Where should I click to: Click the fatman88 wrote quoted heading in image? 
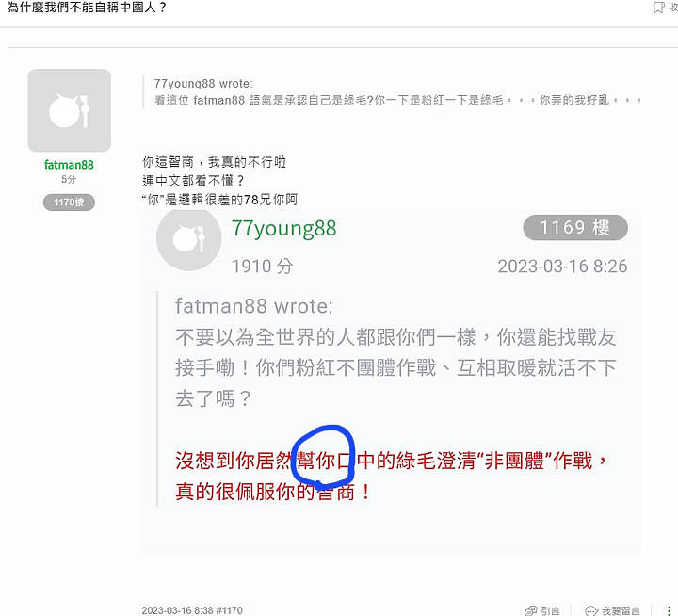tap(254, 306)
